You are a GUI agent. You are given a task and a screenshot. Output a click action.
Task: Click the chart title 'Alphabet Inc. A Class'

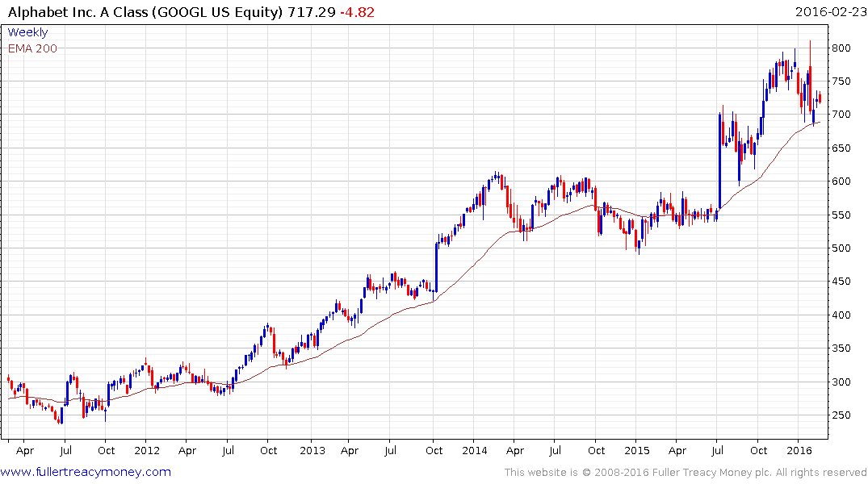click(x=78, y=12)
